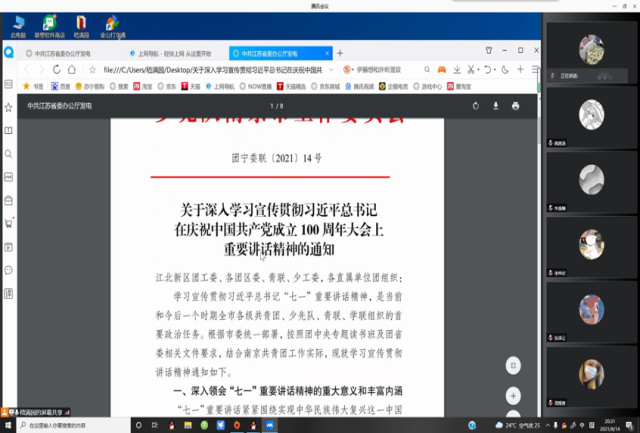Expand the scissors tool dropdown arrow
640x433 pixels.
point(478,70)
